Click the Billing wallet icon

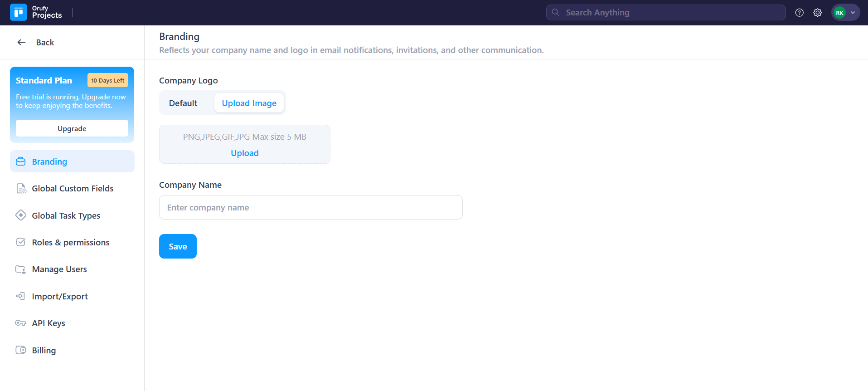pyautogui.click(x=21, y=350)
